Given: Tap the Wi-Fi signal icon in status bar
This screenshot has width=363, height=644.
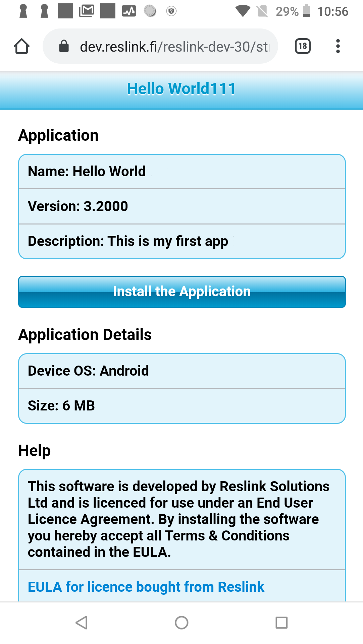Looking at the screenshot, I should point(243,11).
